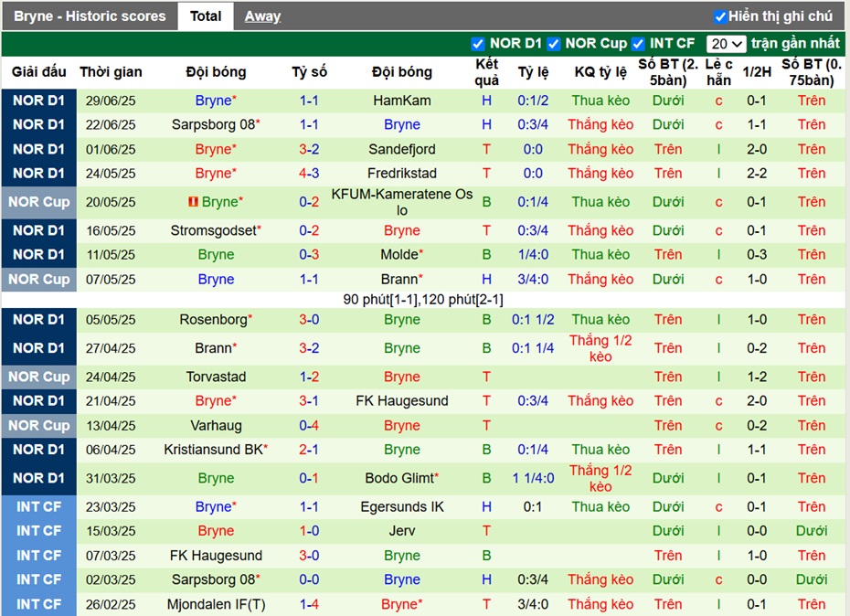Click the Kristiansund BK team name
The width and height of the screenshot is (850, 616).
tap(216, 450)
